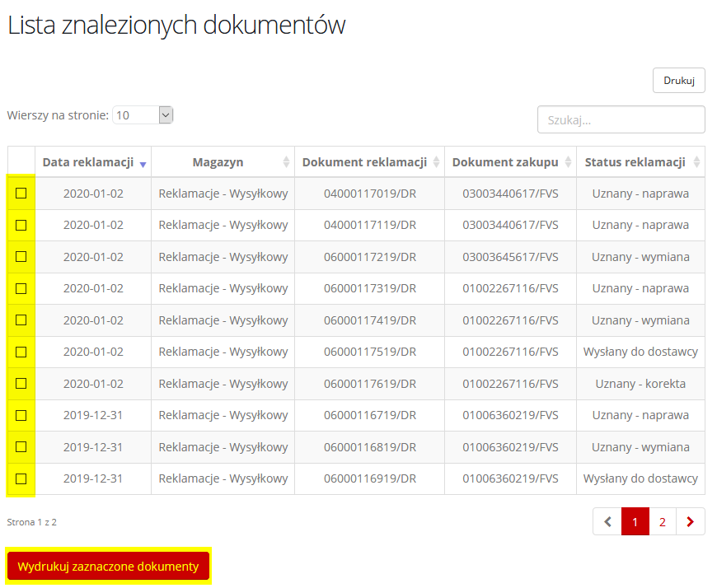Click the Magazyn column header
717x588 pixels.
click(223, 162)
